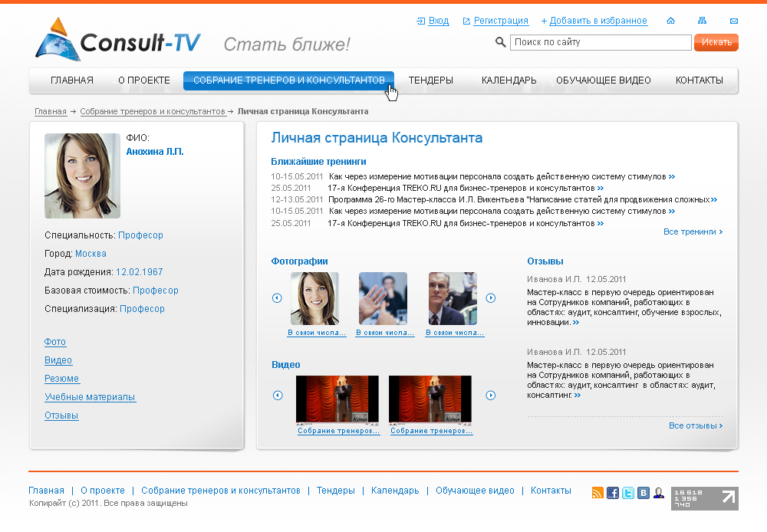Open the О ПРОЕКТЕ menu item
This screenshot has width=767, height=532.
[x=144, y=80]
